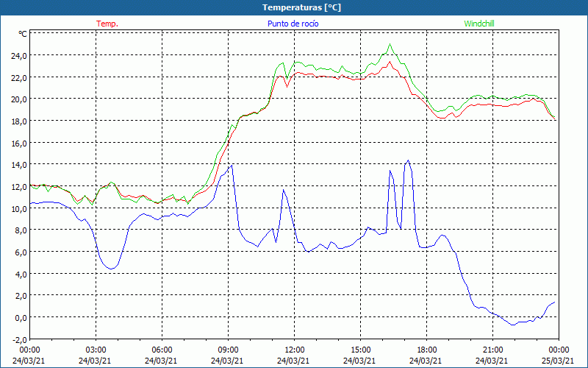The image size is (588, 368).
Task: Click the 16,0 y-axis value
Action: click(x=19, y=143)
